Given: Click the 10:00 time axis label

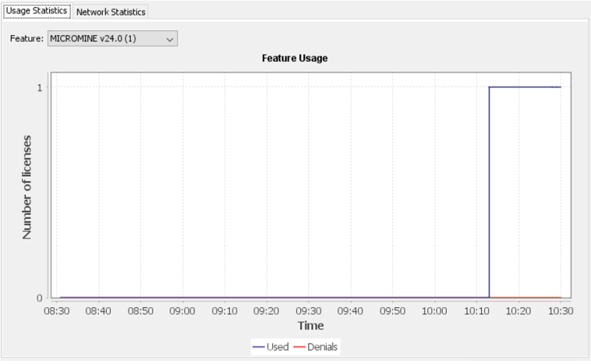Looking at the screenshot, I should 434,311.
